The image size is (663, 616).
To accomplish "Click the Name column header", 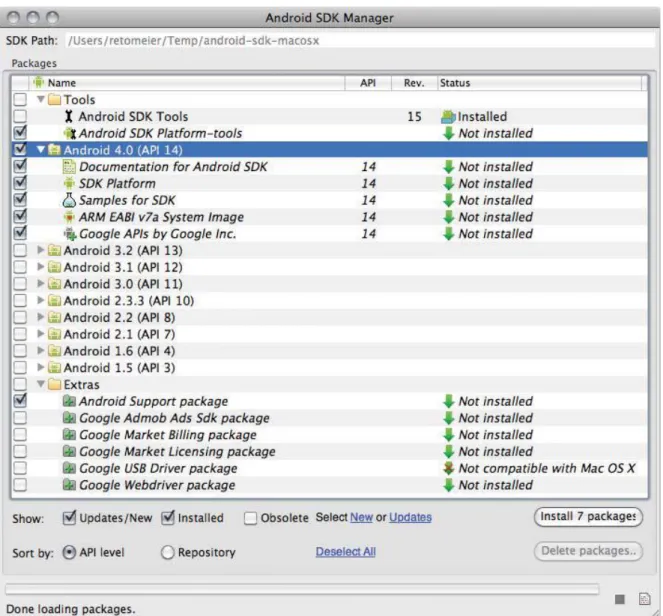I will tap(187, 82).
